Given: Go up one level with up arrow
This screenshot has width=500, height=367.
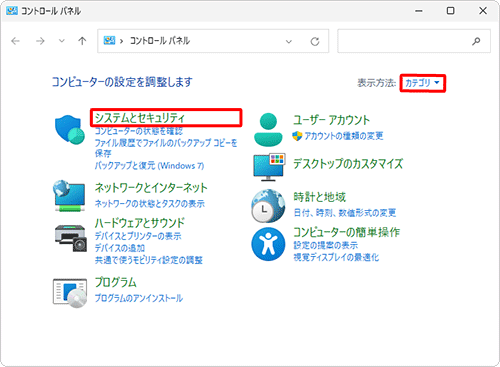Looking at the screenshot, I should click(x=82, y=41).
